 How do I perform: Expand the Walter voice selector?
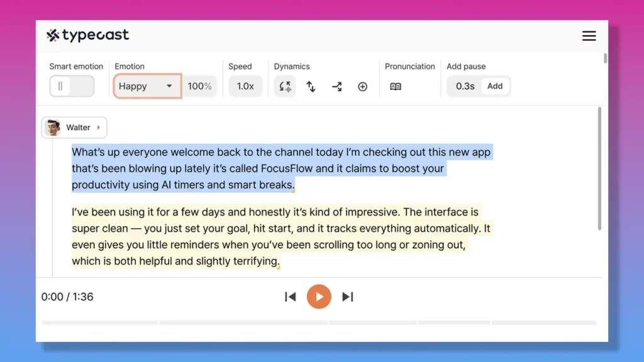[x=99, y=127]
